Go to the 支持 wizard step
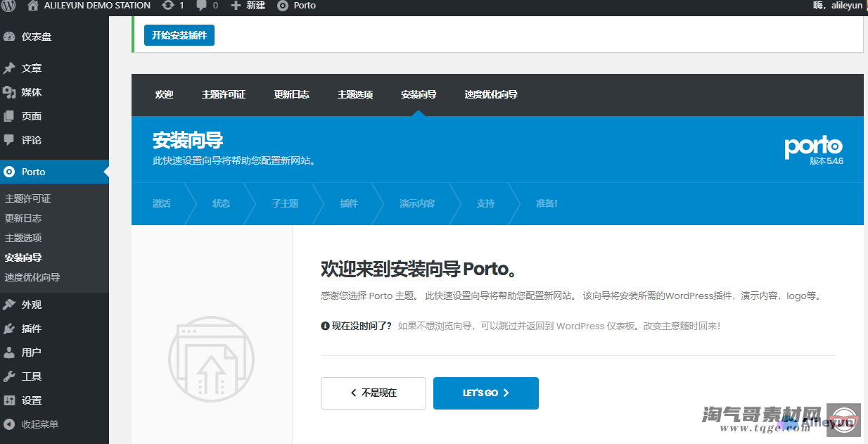 [485, 203]
